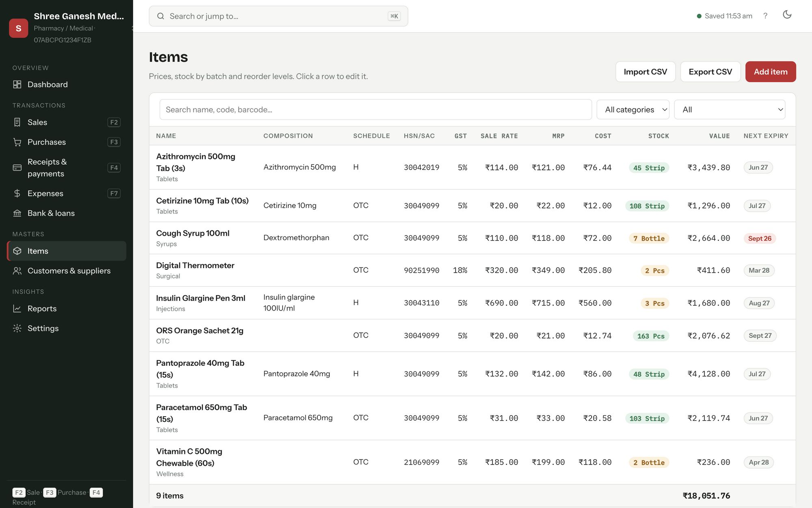Viewport: 812px width, 508px height.
Task: Open the Azithromycin 500mg Tab (3s) row
Action: coord(472,167)
